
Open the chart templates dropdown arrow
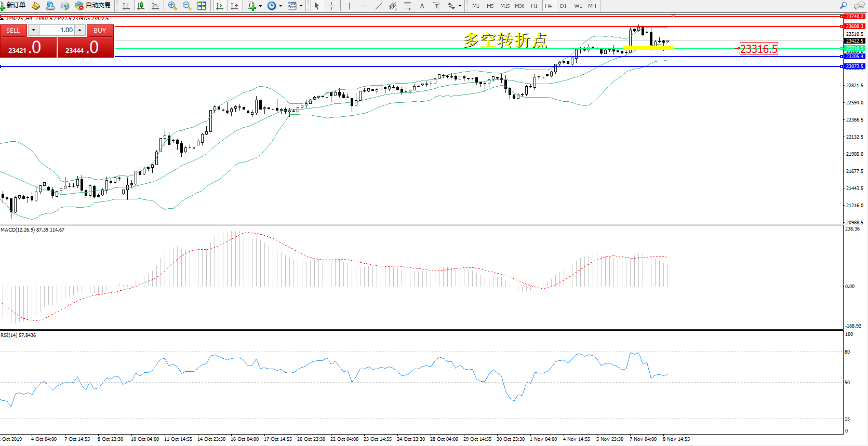301,6
